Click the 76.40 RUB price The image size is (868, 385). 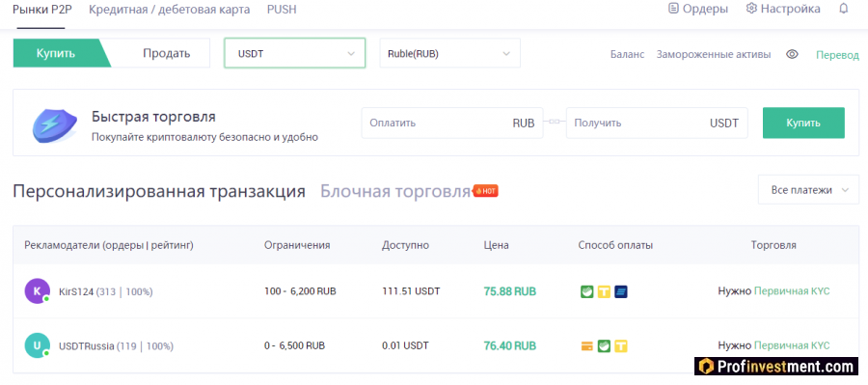point(510,345)
